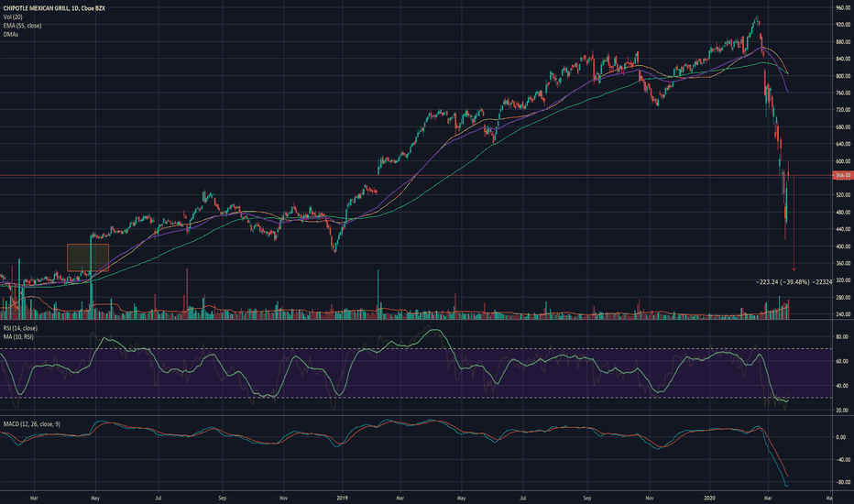Screen dimensions: 854x504
Task: Click the 2019 label on time axis
Action: [x=342, y=498]
